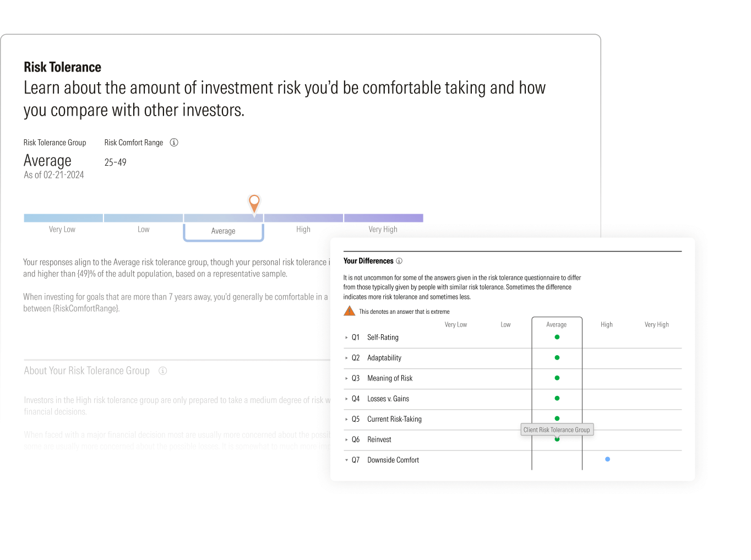
Task: Select the Very Low segment of risk scale
Action: point(63,219)
